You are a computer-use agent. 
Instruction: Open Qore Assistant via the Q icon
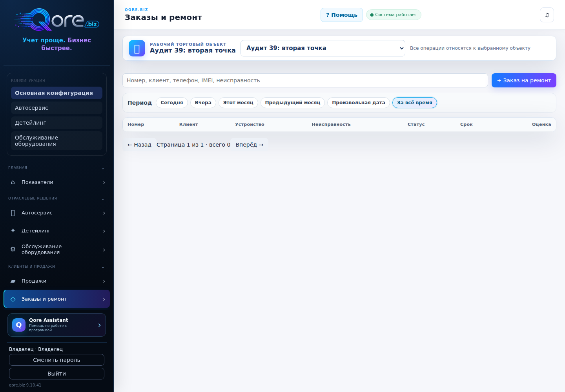click(19, 325)
